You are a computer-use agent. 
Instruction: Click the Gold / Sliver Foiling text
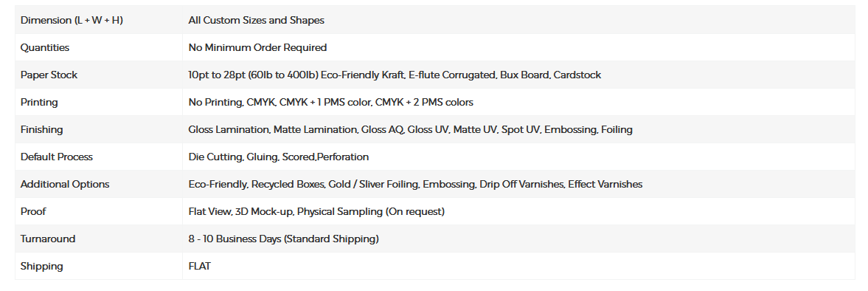373,184
